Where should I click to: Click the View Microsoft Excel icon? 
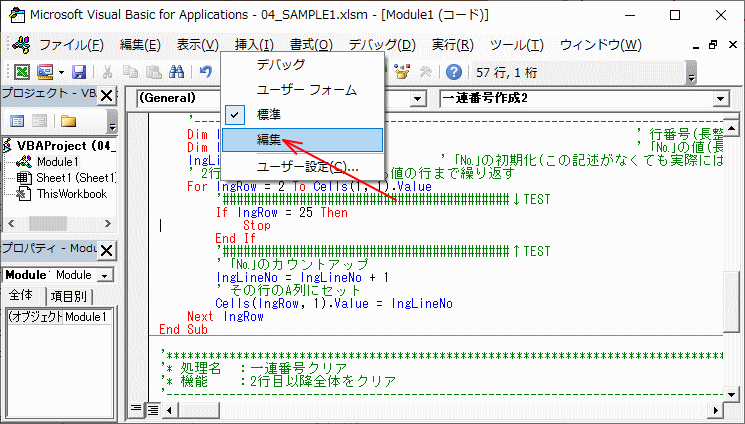tap(22, 72)
